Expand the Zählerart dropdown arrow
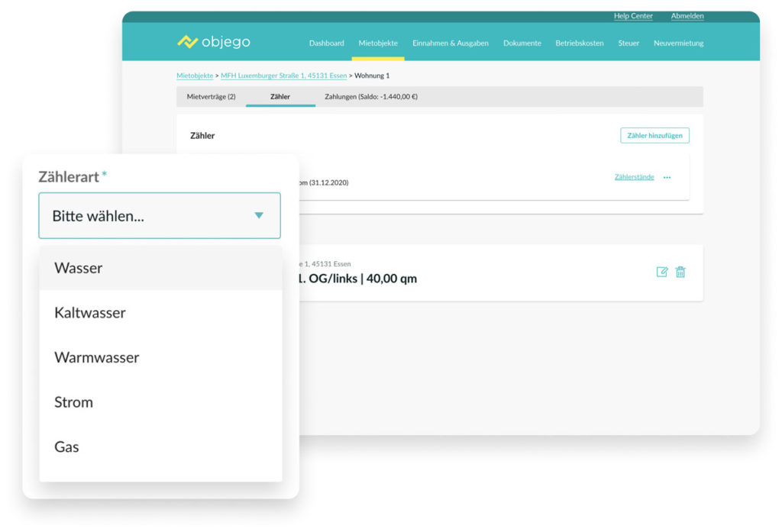Viewport: 782px width, 532px height. 259,216
